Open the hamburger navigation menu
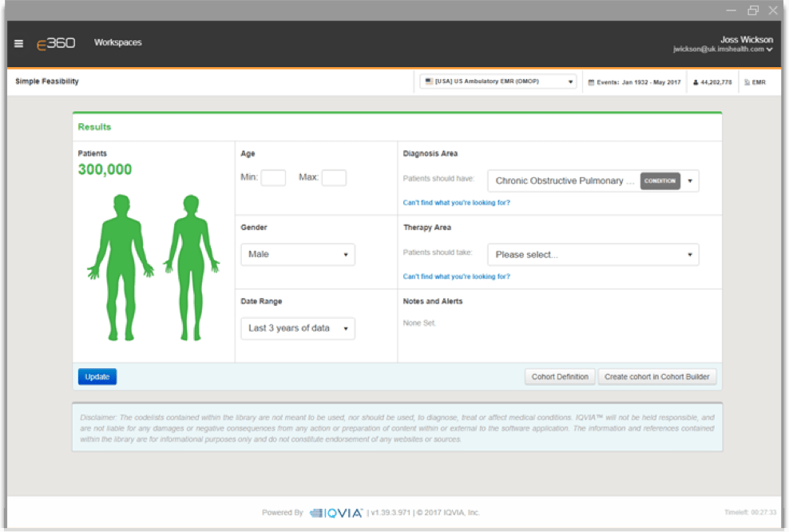The image size is (789, 532). 19,44
